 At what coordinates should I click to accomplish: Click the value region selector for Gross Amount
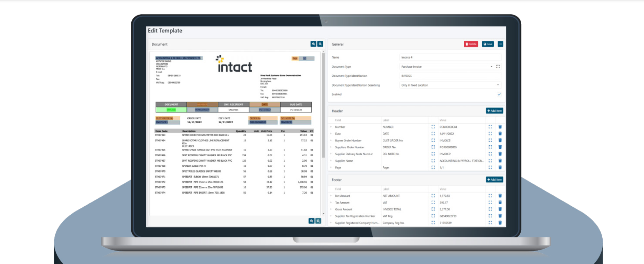pos(490,209)
